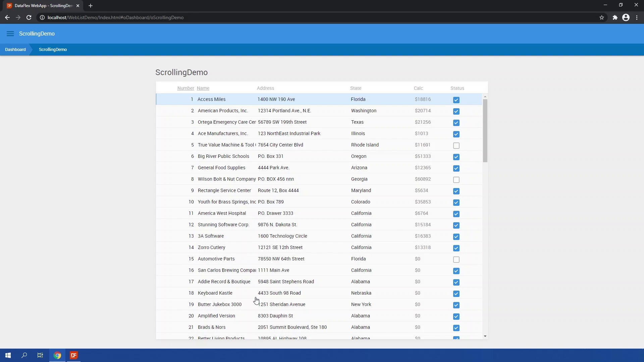The height and width of the screenshot is (362, 644).
Task: Select the Zorro Cutlery row
Action: tap(211, 247)
